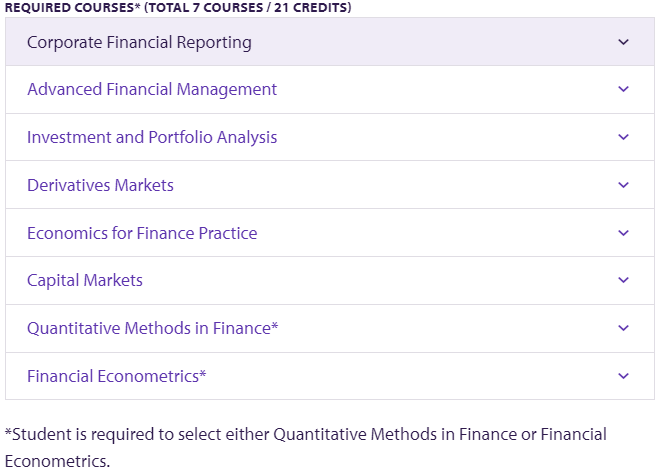Expand the Advanced Financial Management chevron
Image resolution: width=662 pixels, height=475 pixels.
[x=623, y=89]
